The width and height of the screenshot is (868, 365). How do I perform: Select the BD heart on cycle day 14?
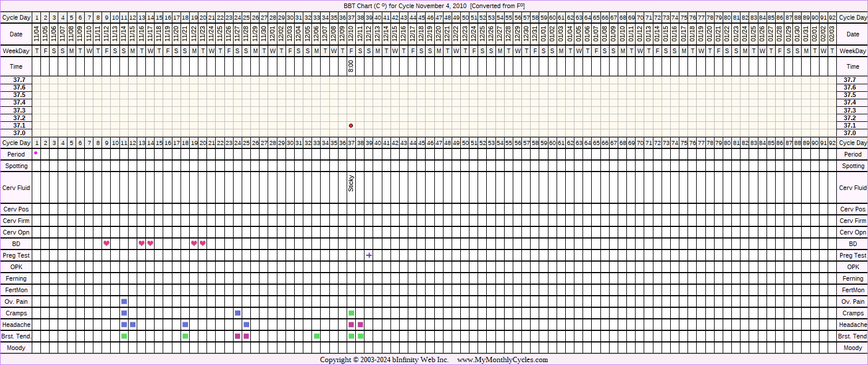pos(150,243)
